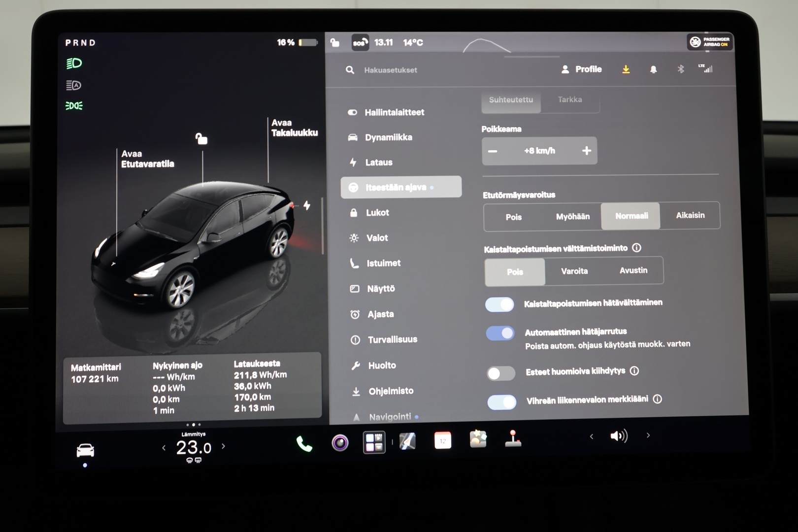Image resolution: width=798 pixels, height=532 pixels.
Task: Tap the LTE signal strength icon
Action: coord(705,68)
